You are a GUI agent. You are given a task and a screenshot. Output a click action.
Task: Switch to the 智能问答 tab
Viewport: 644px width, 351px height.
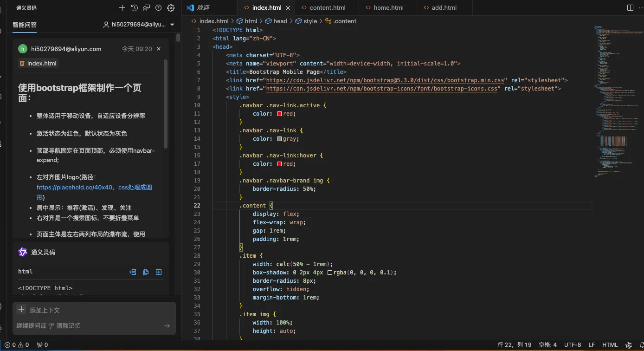[x=25, y=25]
